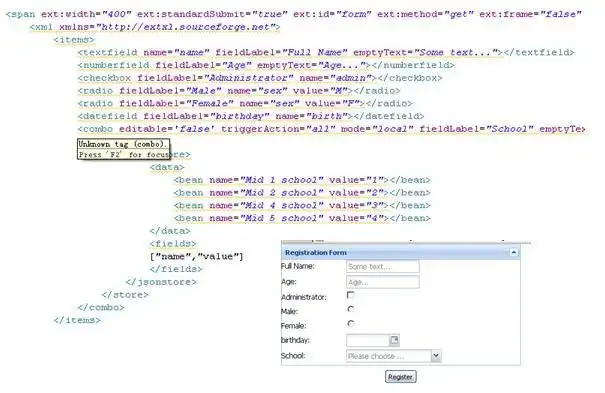Click the closing </store> tag
The width and height of the screenshot is (605, 393).
125,295
